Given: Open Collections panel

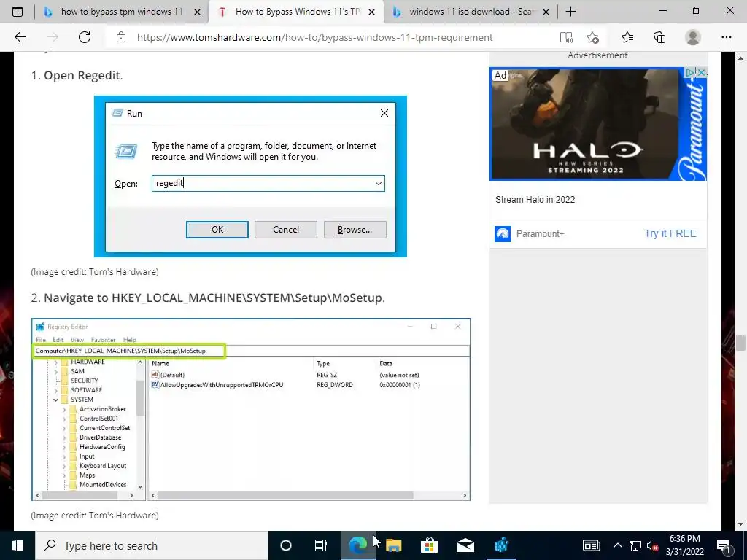Looking at the screenshot, I should click(659, 37).
